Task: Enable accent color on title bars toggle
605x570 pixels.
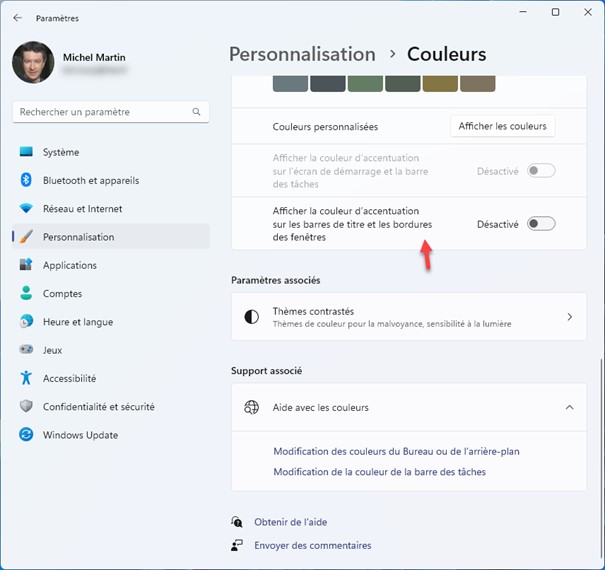Action: [541, 224]
